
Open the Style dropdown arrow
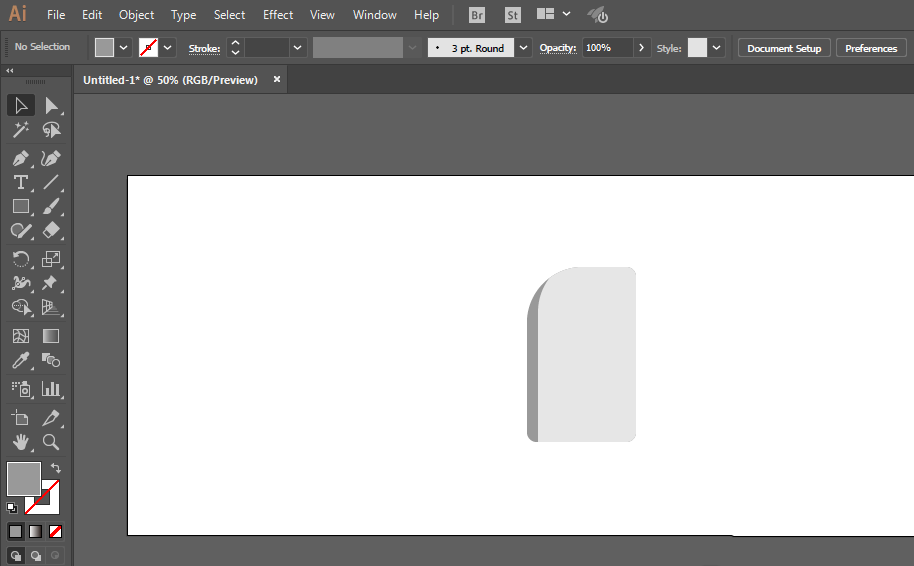click(716, 48)
